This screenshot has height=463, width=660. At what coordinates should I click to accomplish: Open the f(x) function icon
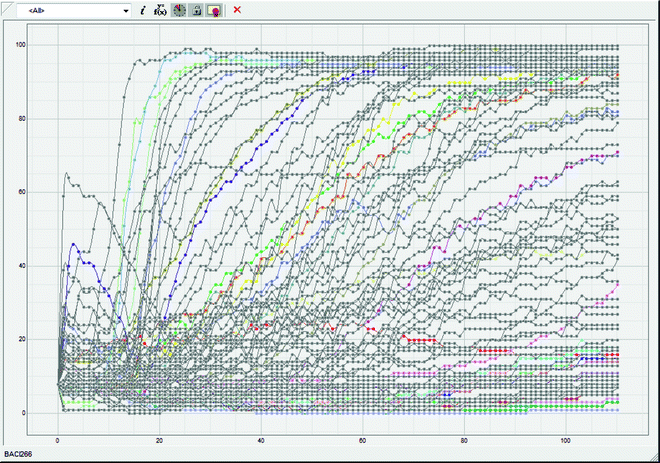pos(160,10)
